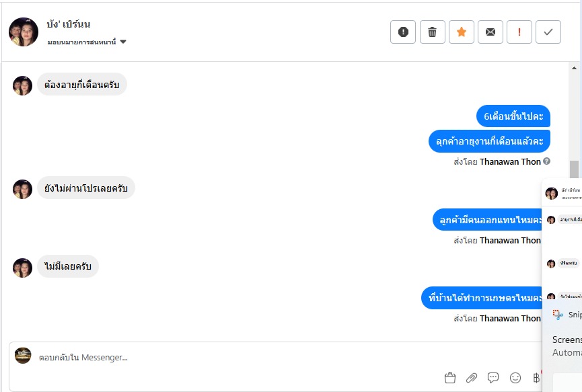582x392 pixels.
Task: Open the shopping bag products icon
Action: (x=450, y=378)
